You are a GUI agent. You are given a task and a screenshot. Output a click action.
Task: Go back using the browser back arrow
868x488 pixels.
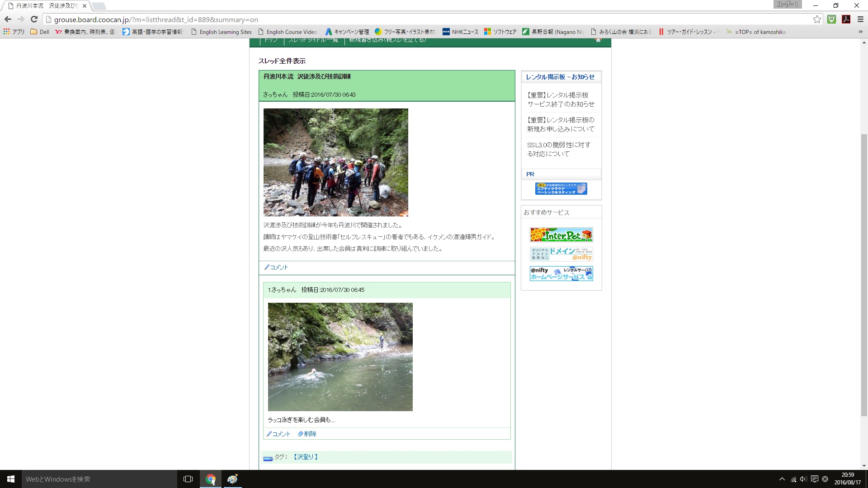click(x=8, y=19)
